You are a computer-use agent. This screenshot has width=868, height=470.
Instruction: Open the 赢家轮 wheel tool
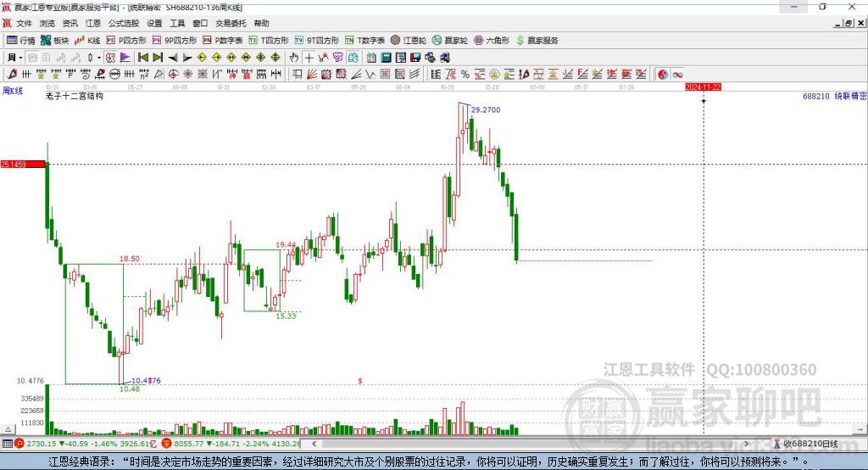click(450, 41)
